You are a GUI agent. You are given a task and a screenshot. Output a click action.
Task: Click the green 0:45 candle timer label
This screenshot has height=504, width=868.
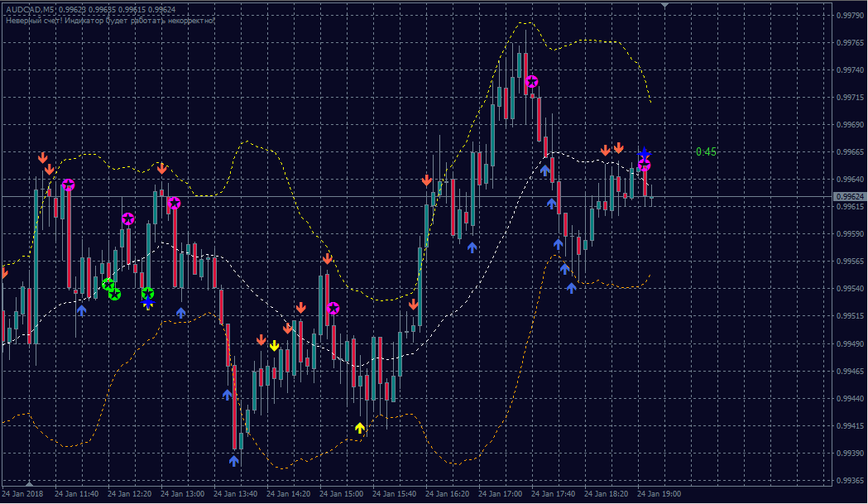pos(706,151)
